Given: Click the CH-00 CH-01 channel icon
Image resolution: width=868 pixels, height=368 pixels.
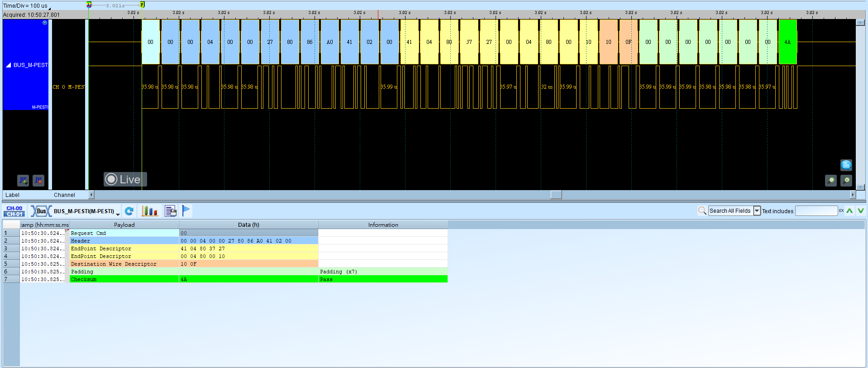Looking at the screenshot, I should [14, 211].
